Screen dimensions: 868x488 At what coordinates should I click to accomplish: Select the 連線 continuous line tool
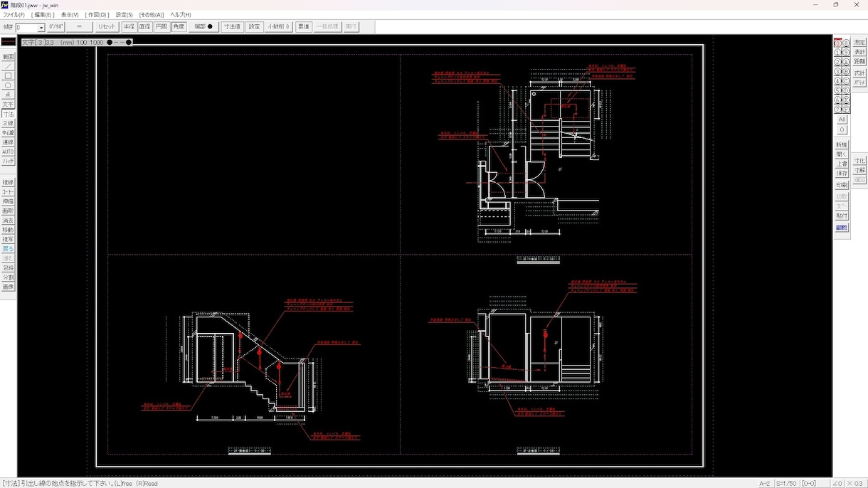coord(8,142)
